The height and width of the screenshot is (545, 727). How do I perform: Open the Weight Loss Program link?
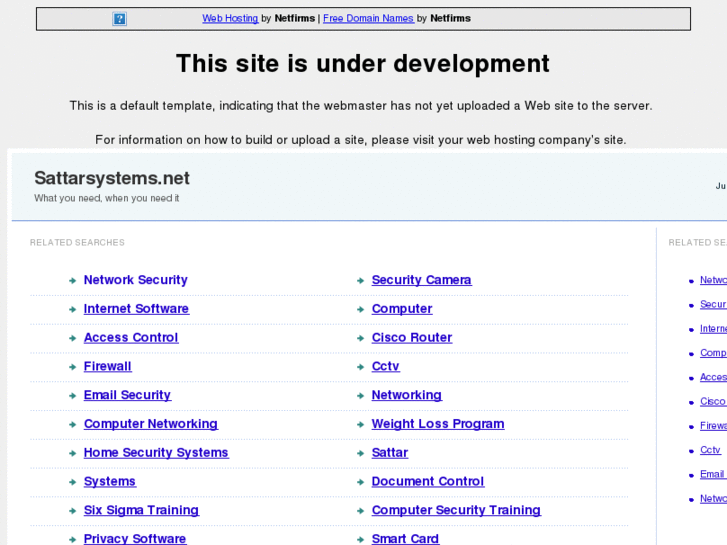[438, 423]
